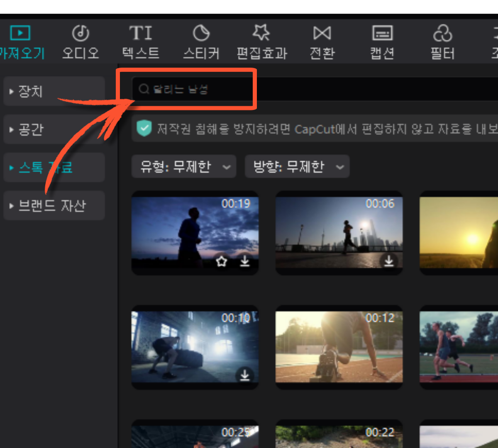The height and width of the screenshot is (448, 498).
Task: Open the 스티커 (Sticker) tab
Action: click(201, 42)
